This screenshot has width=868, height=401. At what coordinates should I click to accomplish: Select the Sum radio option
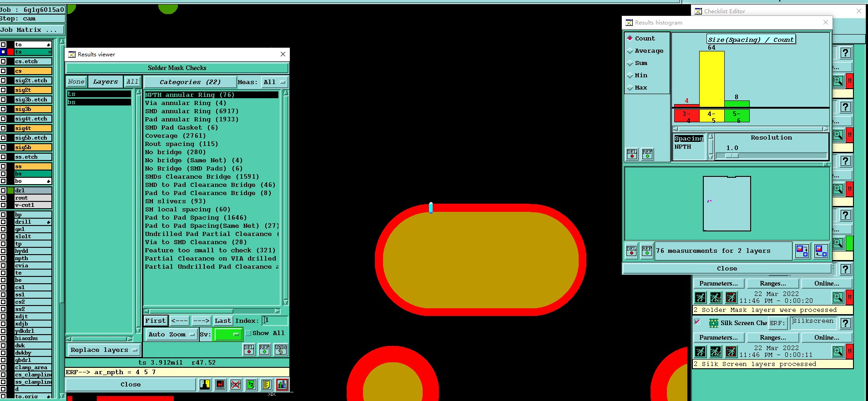click(x=630, y=63)
